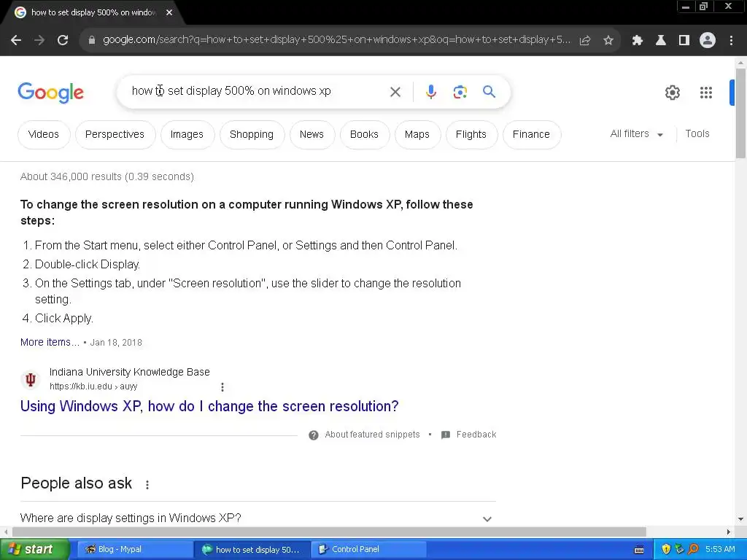Viewport: 747px width, 560px height.
Task: Click the orange magnifier tray icon
Action: pos(694,549)
